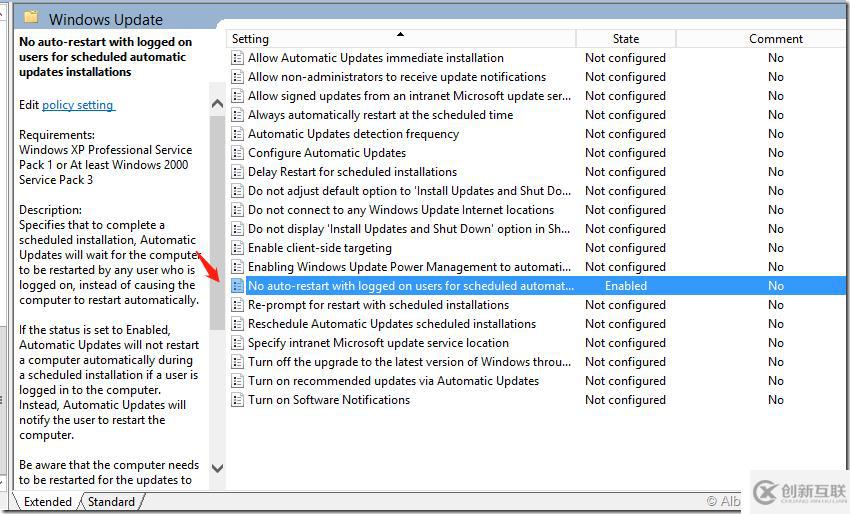The image size is (850, 514).
Task: Select 'No auto-restart with logged on users' row text
Action: tap(411, 286)
